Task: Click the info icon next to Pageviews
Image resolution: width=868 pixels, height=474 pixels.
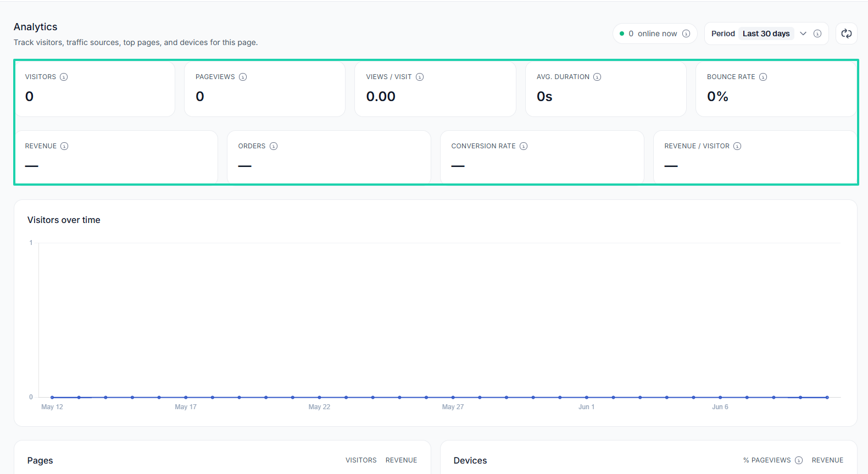Action: tap(243, 77)
